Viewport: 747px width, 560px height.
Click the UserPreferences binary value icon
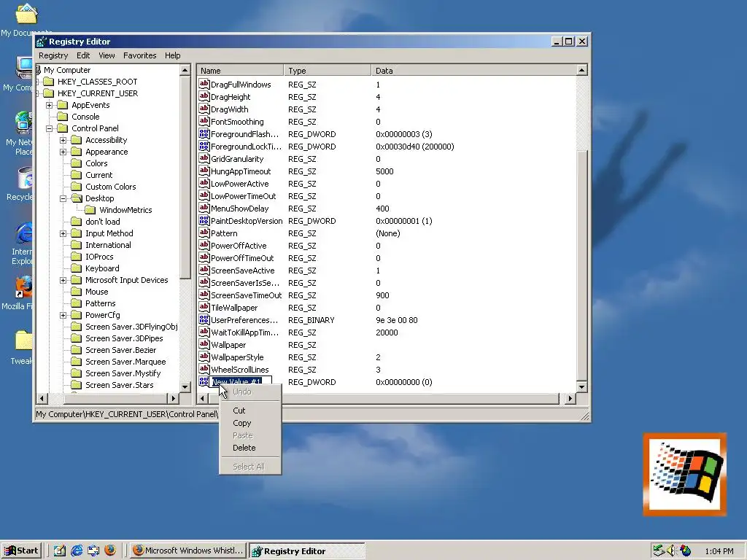coord(204,319)
